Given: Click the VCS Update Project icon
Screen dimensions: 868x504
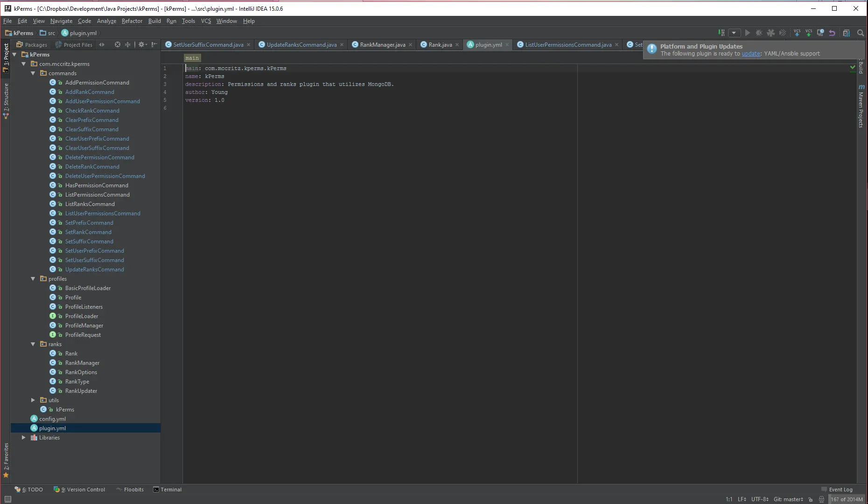Looking at the screenshot, I should pyautogui.click(x=797, y=33).
